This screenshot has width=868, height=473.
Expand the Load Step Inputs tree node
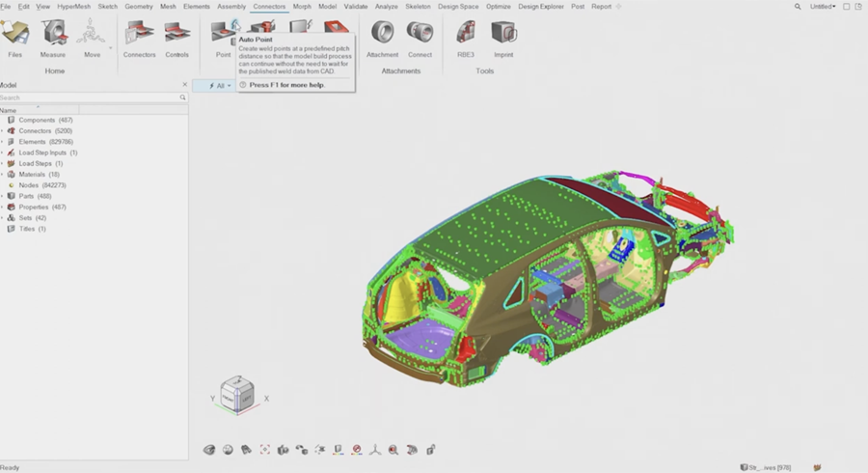click(2, 153)
